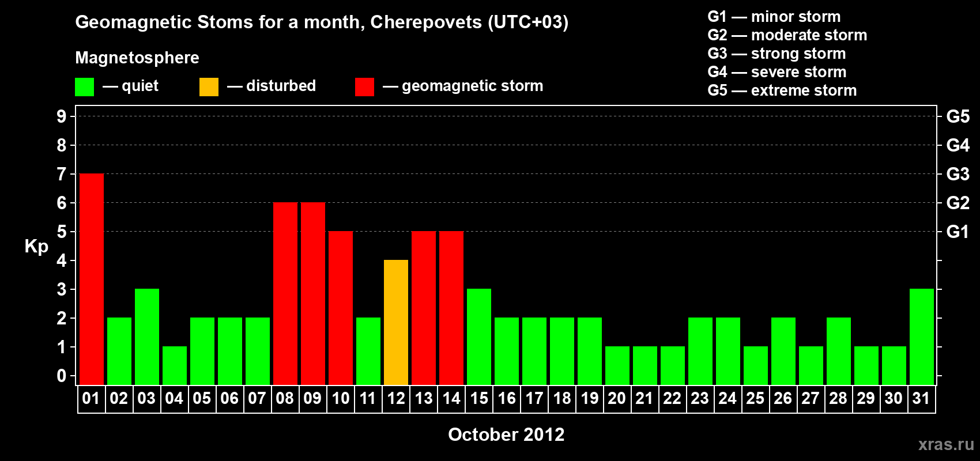
Task: Click the date label '15' on the x-axis
Action: (x=479, y=399)
